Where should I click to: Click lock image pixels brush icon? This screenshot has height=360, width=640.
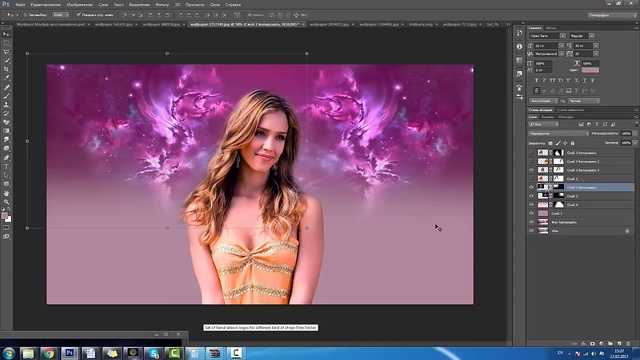[x=558, y=143]
